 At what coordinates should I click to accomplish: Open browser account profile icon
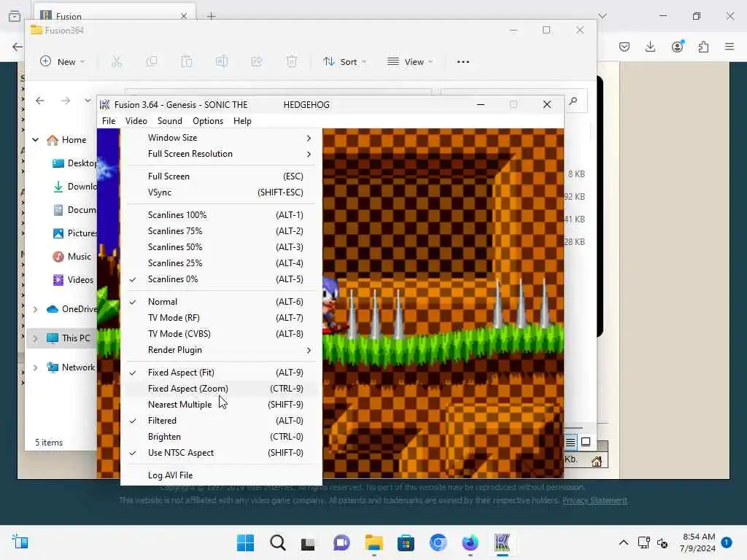click(678, 47)
